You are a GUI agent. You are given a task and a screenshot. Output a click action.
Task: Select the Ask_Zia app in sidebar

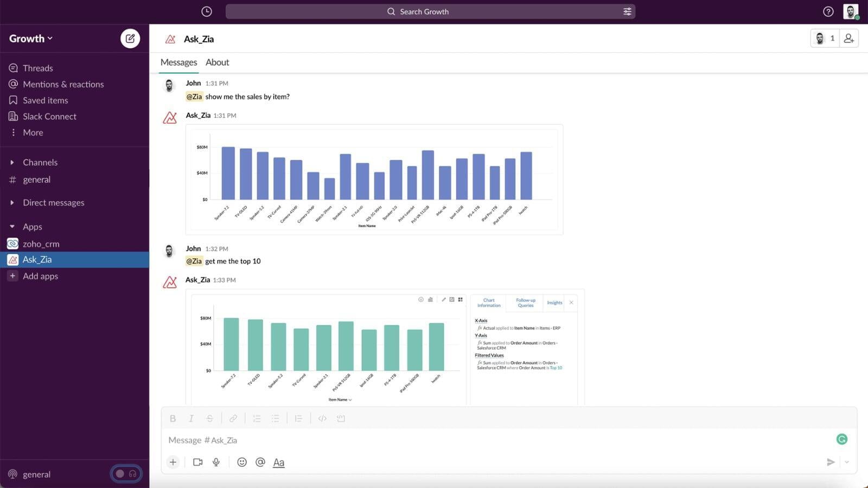[x=74, y=259]
